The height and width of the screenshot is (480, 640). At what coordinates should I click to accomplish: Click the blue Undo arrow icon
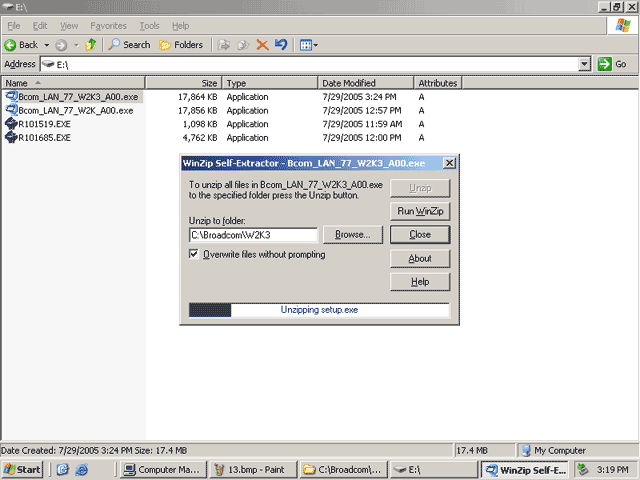pos(281,44)
